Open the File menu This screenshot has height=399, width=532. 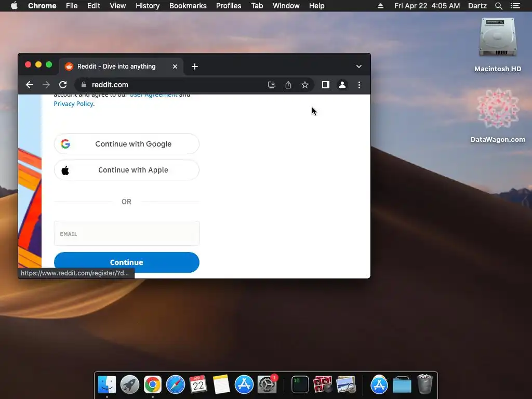pyautogui.click(x=72, y=6)
